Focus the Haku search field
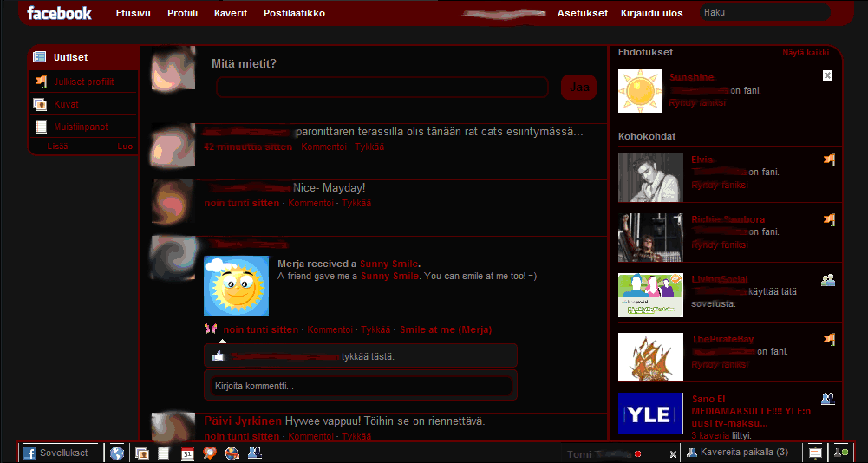868x463 pixels. pos(765,12)
